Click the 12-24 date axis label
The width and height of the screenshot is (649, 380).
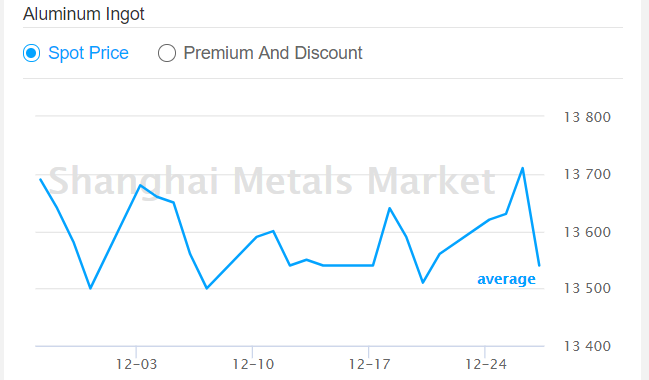pyautogui.click(x=486, y=364)
